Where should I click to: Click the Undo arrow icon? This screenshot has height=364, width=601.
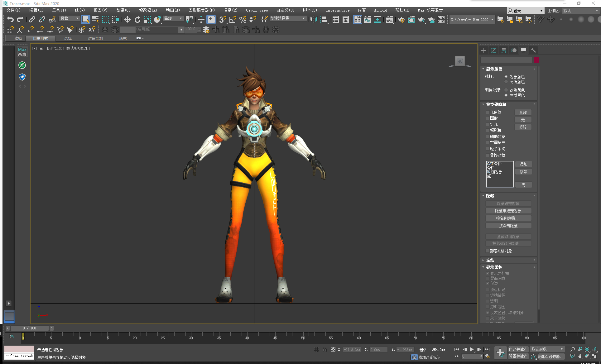click(x=10, y=19)
